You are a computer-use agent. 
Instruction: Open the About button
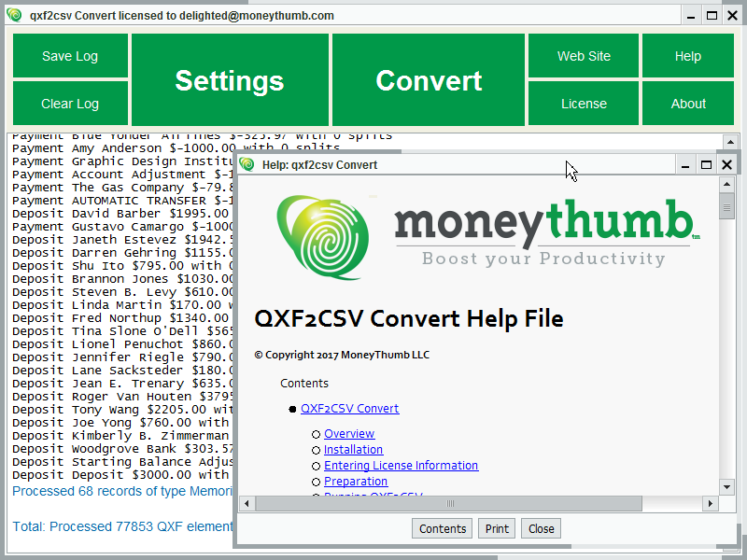click(688, 104)
